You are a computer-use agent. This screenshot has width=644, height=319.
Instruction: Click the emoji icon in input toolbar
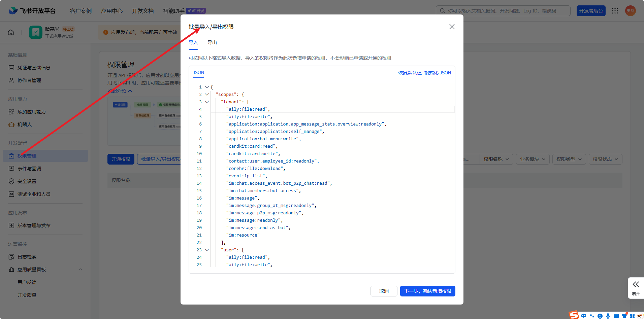600,316
